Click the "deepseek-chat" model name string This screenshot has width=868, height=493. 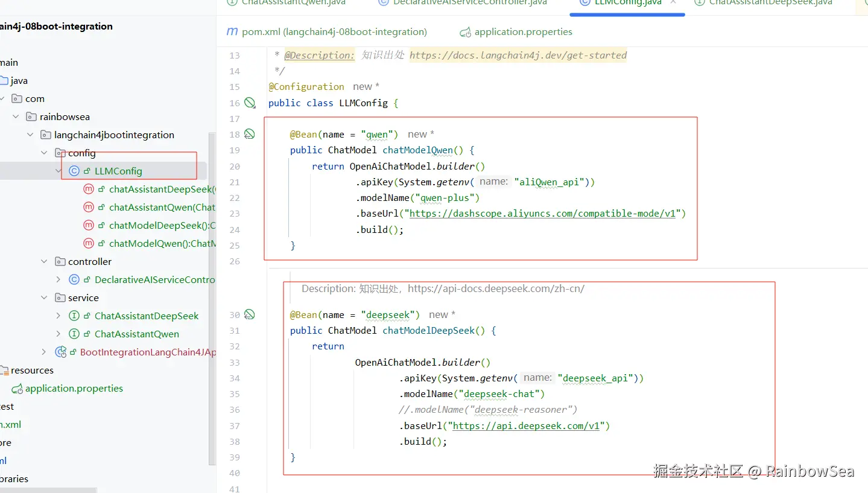(x=499, y=393)
